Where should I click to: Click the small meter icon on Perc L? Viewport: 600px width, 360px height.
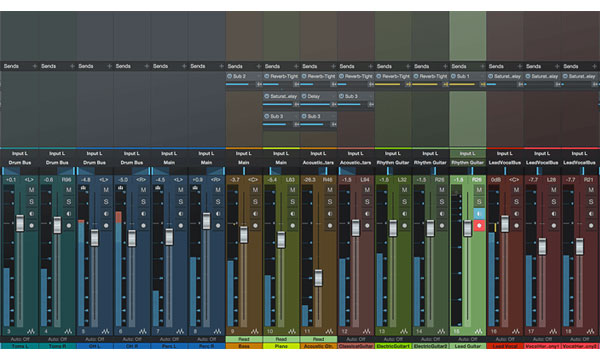[158, 188]
